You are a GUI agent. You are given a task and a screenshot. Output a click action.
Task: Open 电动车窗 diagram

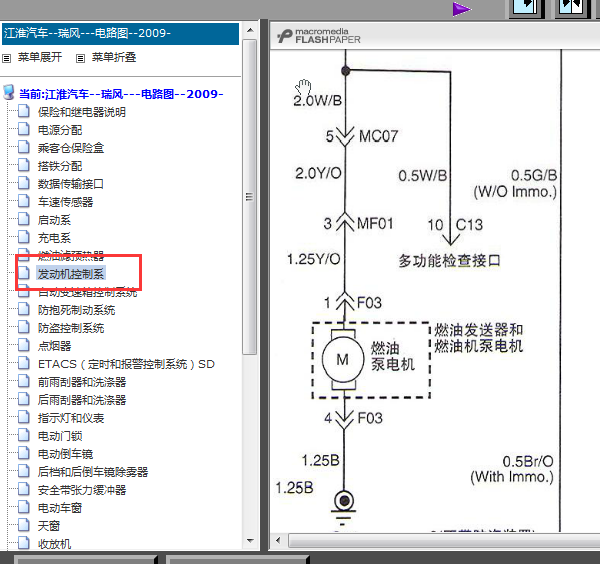pos(60,508)
